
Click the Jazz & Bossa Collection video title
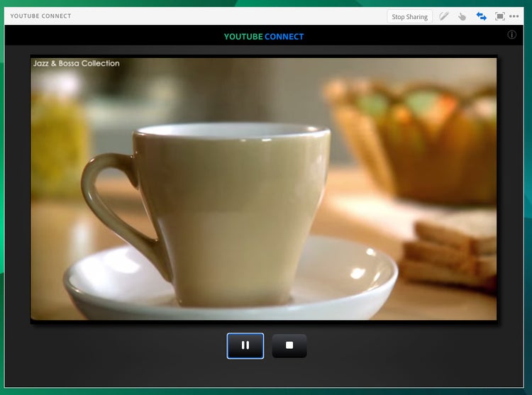[x=77, y=63]
